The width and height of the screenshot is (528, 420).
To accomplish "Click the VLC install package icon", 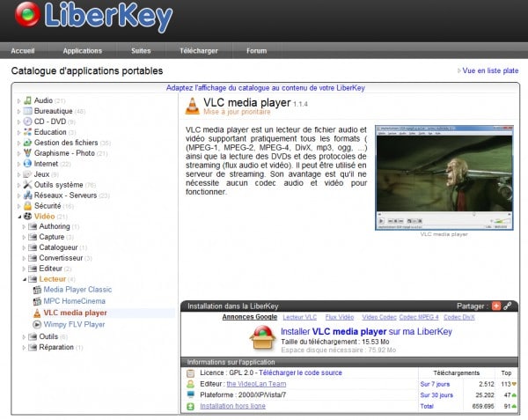I will coord(261,336).
